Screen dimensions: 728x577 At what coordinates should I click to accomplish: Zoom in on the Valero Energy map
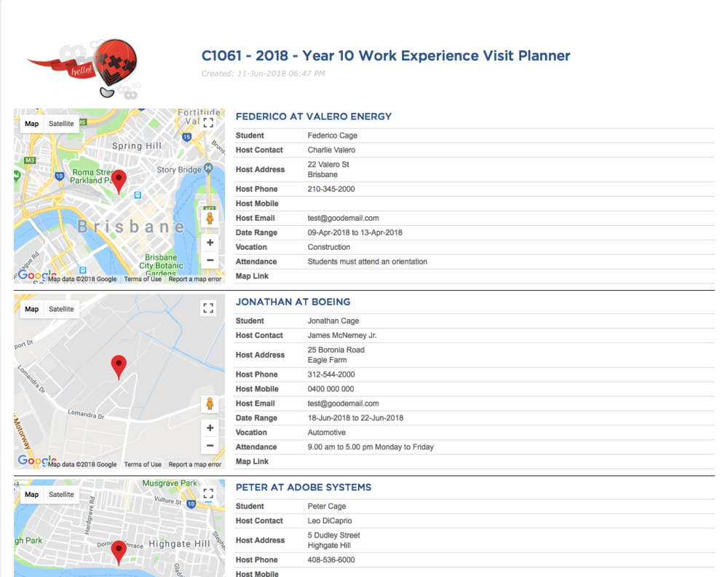coord(210,243)
